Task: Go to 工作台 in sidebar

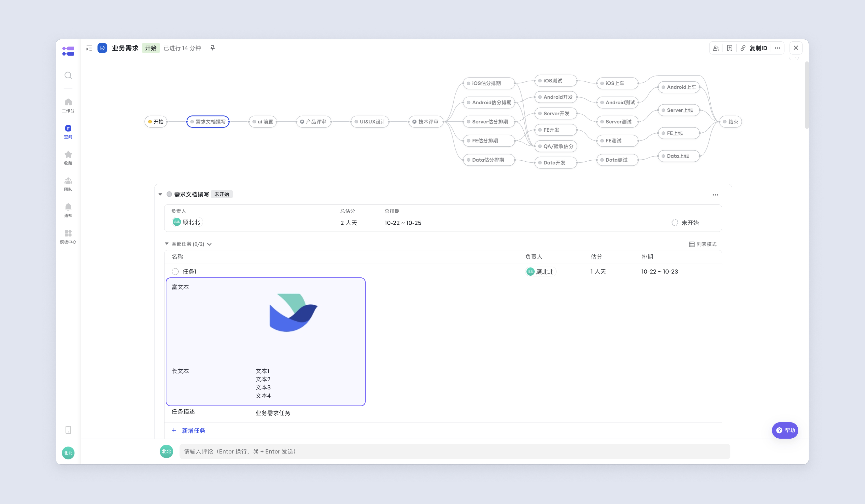Action: pos(68,105)
